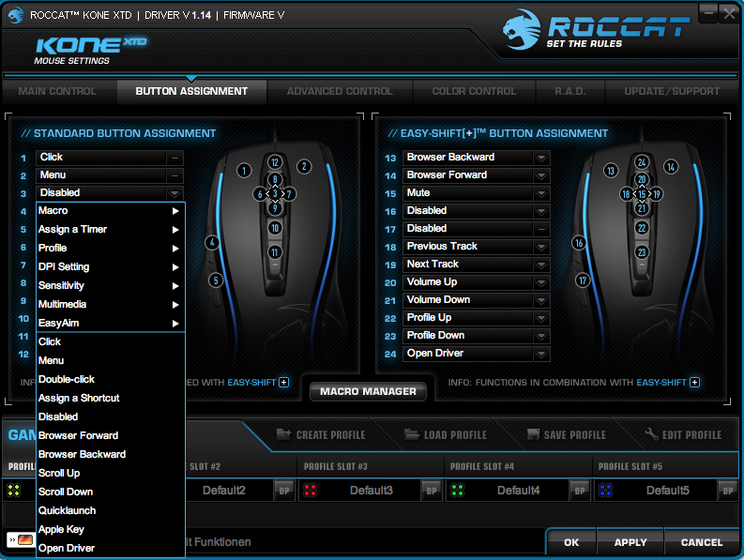Click the Save Profile button

pos(567,434)
